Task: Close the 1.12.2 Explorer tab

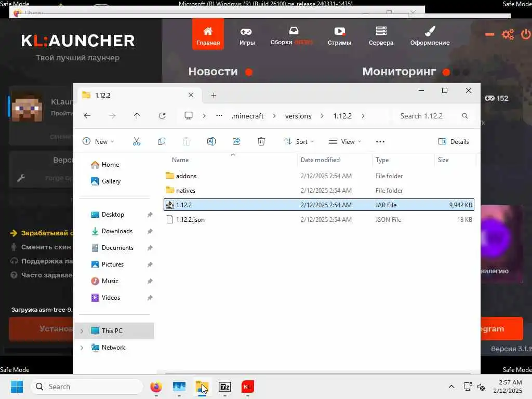Action: (x=191, y=95)
